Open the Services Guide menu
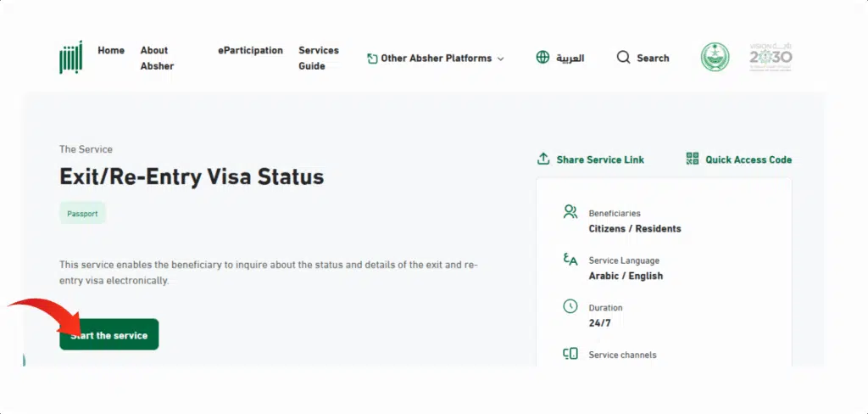868x414 pixels. pos(318,58)
